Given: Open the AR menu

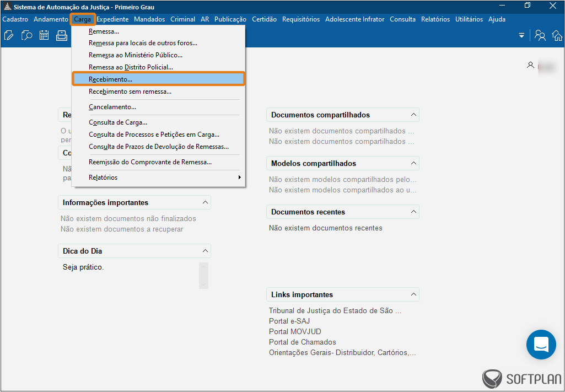Looking at the screenshot, I should tap(205, 19).
